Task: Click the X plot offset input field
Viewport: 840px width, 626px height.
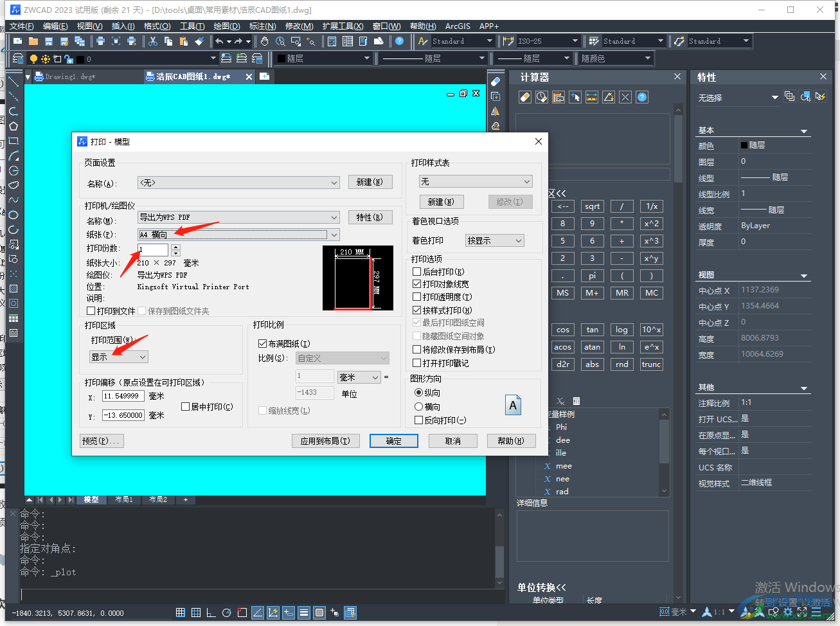Action: click(123, 396)
